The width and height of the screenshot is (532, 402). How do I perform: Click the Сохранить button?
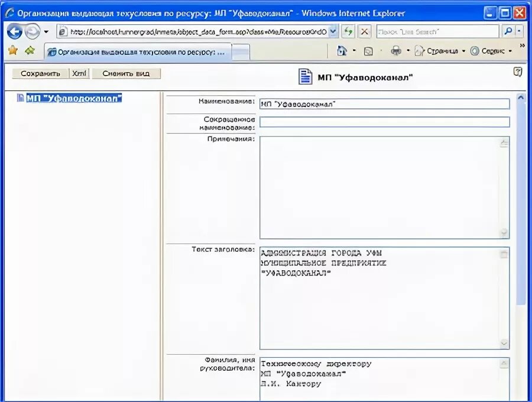40,74
